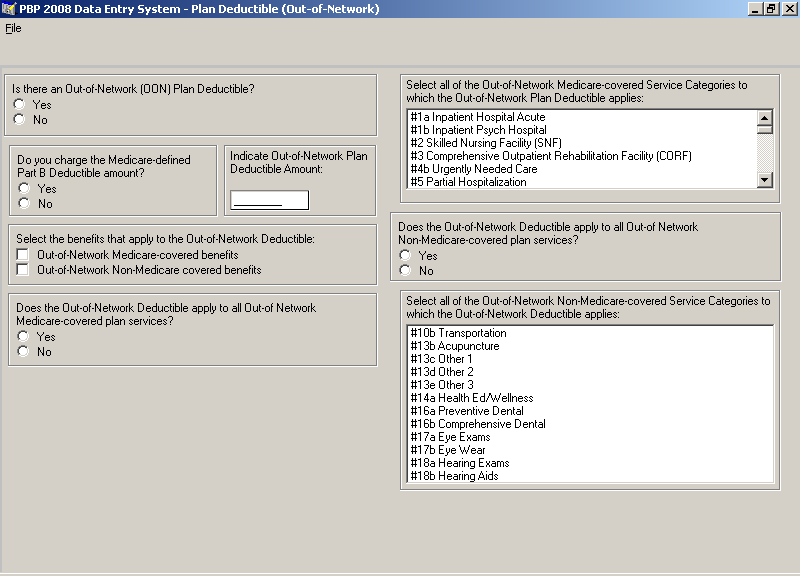Select #14a Health Ed/Wellness
Viewport: 800px width, 576px height.
pyautogui.click(x=590, y=398)
